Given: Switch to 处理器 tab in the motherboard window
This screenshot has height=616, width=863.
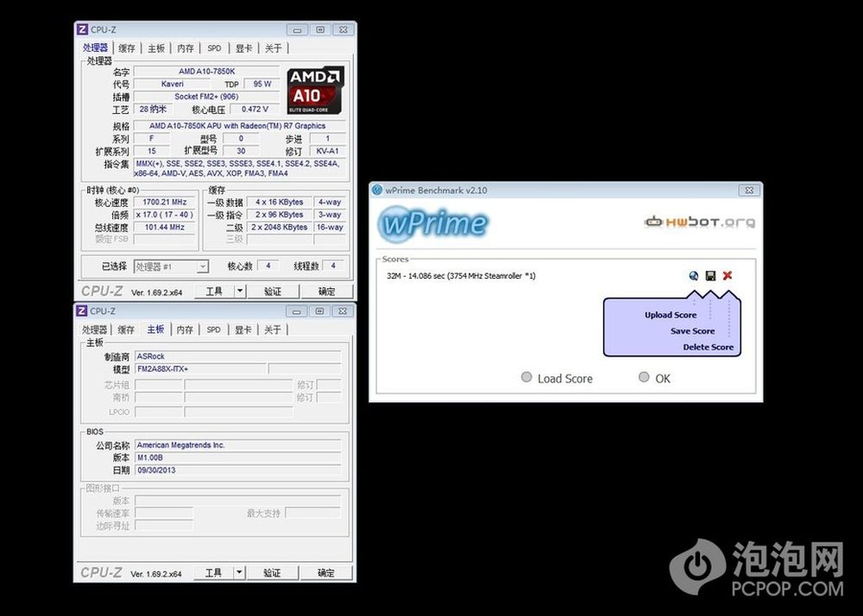Looking at the screenshot, I should 95,330.
